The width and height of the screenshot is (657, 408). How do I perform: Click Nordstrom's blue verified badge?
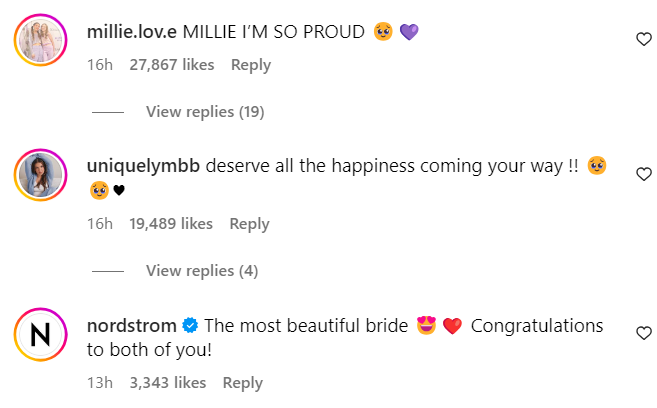pos(190,326)
